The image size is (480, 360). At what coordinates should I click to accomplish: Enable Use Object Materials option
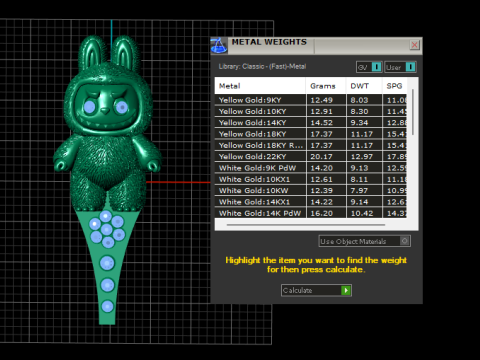364,241
